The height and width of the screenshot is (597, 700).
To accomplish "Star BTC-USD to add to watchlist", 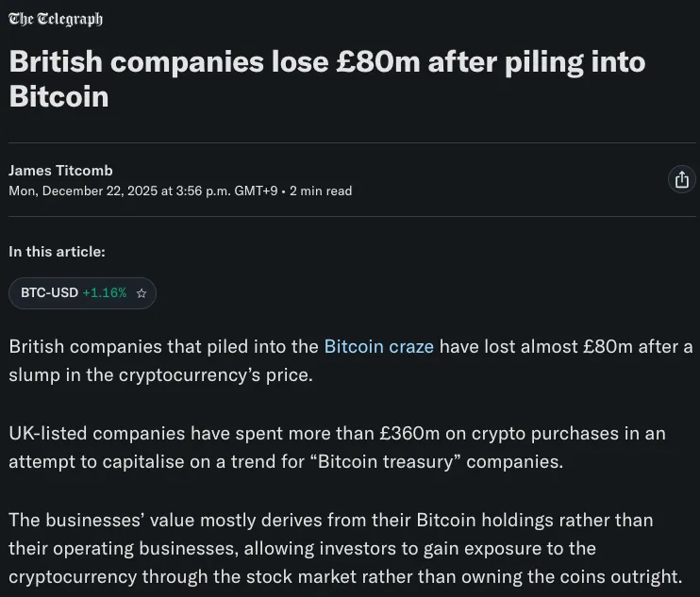I will point(142,293).
